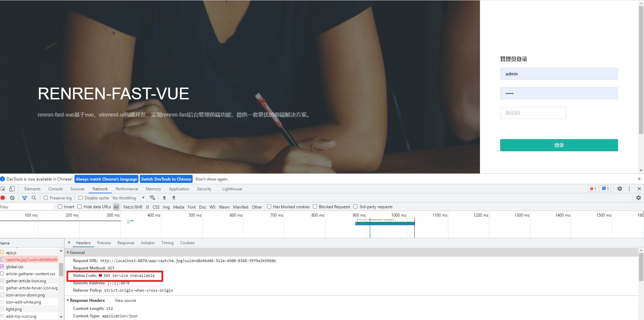Filter requests by JS type
The width and height of the screenshot is (644, 320).
coord(148,207)
